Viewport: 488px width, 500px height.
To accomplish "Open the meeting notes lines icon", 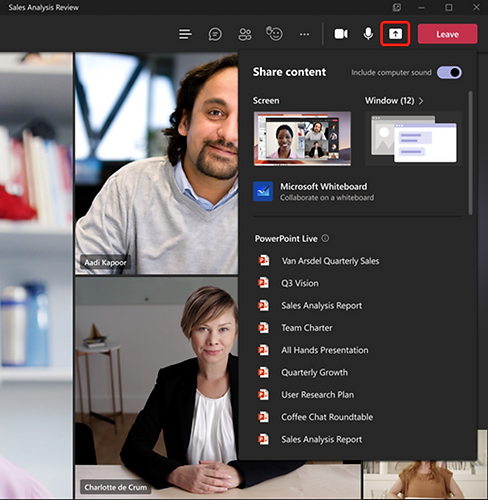I will (185, 34).
